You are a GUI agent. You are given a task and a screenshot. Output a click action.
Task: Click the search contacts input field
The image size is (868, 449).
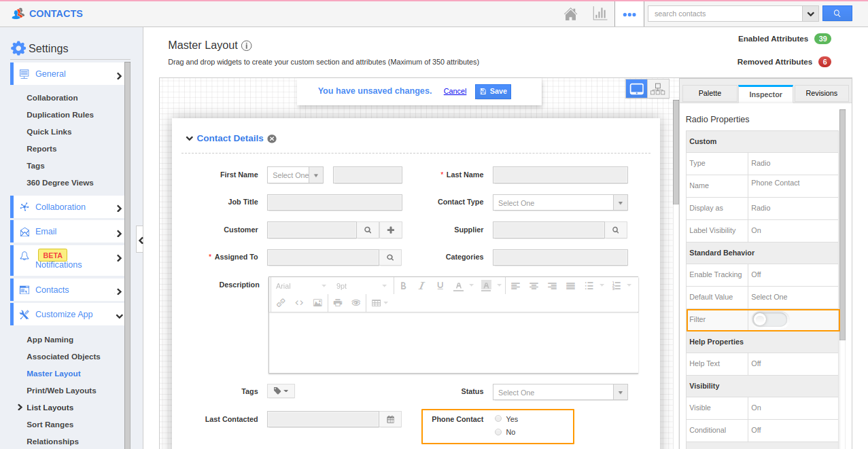coord(725,14)
